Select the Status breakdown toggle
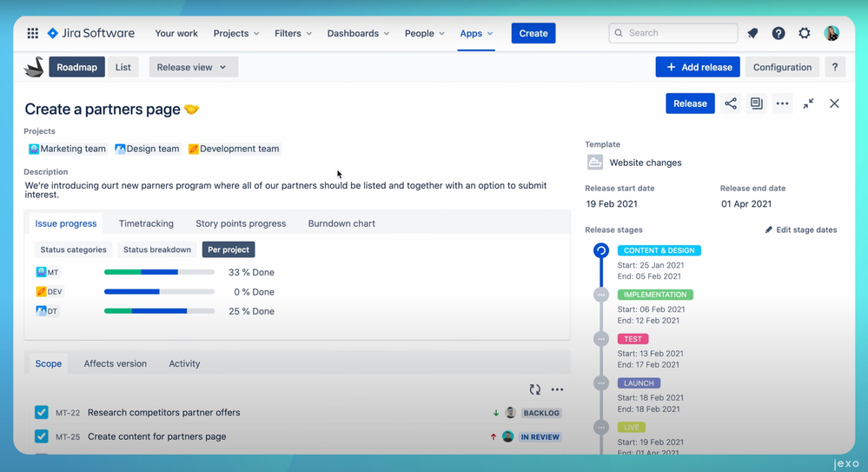The image size is (868, 472). coord(157,249)
